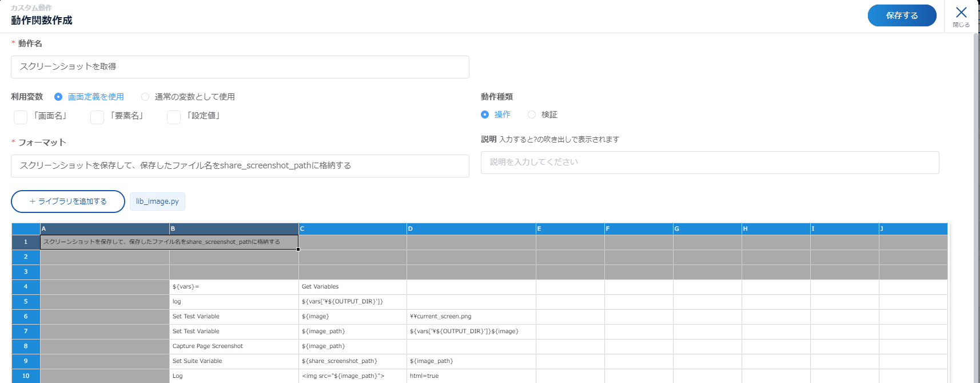The height and width of the screenshot is (383, 980).
Task: Select column C header
Action: pos(352,228)
